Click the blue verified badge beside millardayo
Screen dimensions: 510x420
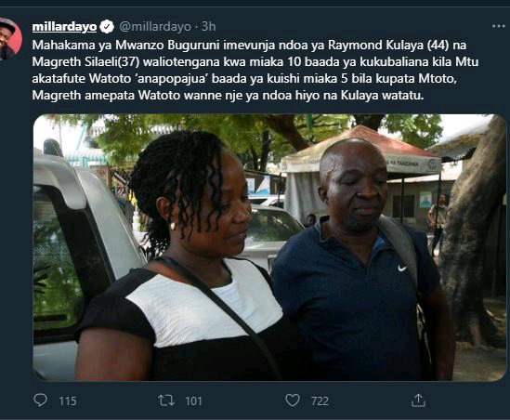pos(107,26)
